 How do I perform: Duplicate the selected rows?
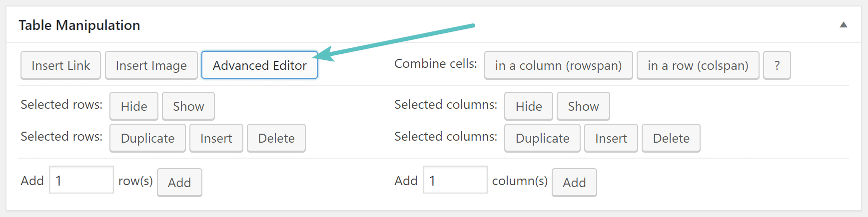tap(147, 138)
